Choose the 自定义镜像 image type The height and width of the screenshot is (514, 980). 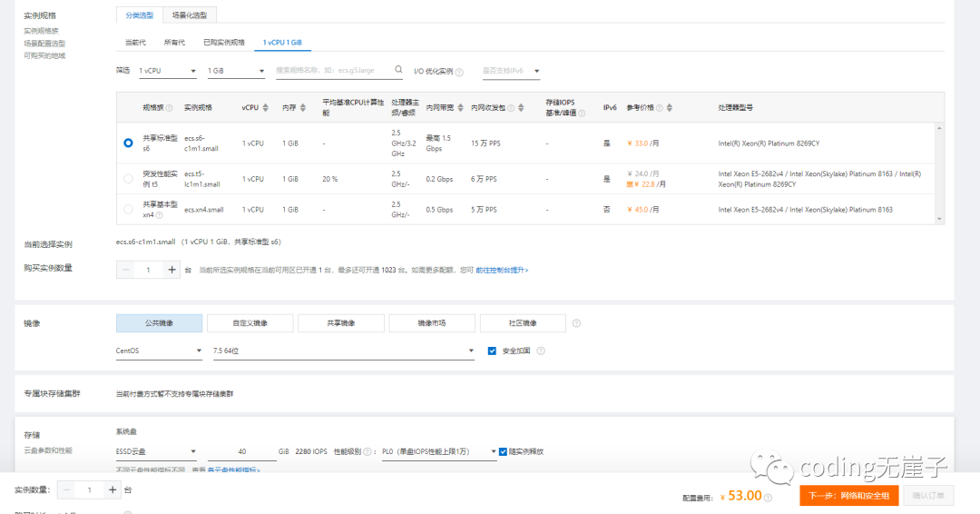(250, 323)
